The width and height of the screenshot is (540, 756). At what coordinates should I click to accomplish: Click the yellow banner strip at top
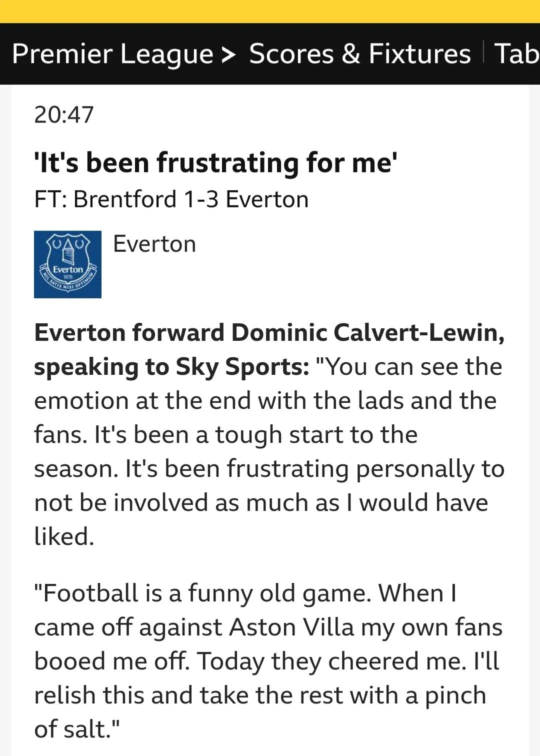click(270, 11)
